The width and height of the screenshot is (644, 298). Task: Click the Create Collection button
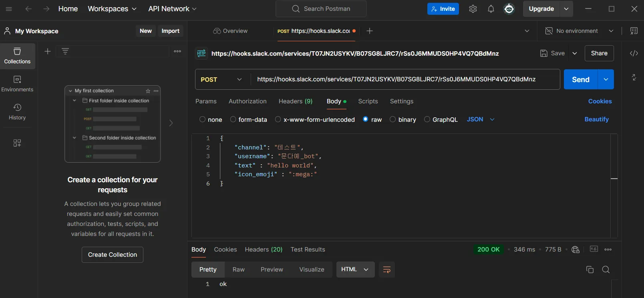click(113, 255)
